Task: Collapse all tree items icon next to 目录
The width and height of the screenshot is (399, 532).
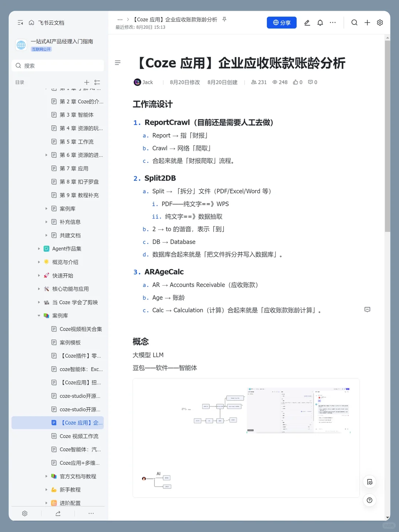Action: coord(97,82)
